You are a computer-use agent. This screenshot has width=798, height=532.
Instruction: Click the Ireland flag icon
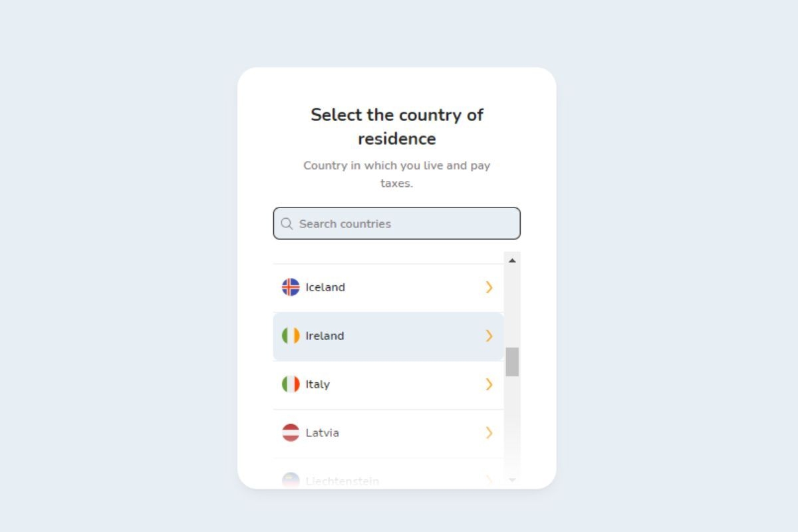point(291,336)
